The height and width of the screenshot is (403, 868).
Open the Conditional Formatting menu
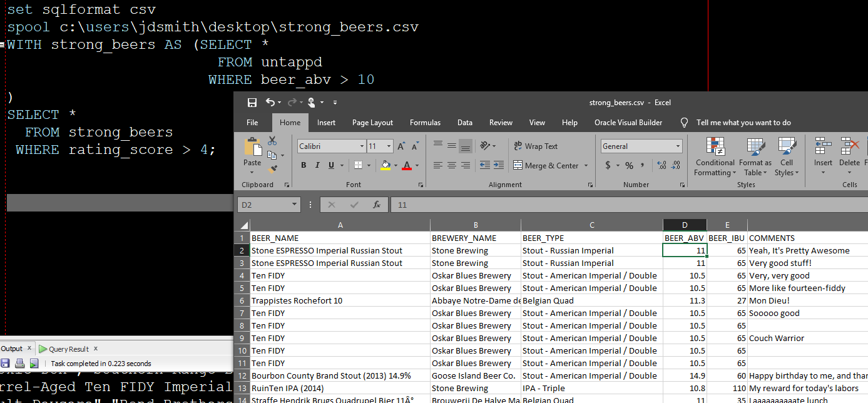pos(715,156)
